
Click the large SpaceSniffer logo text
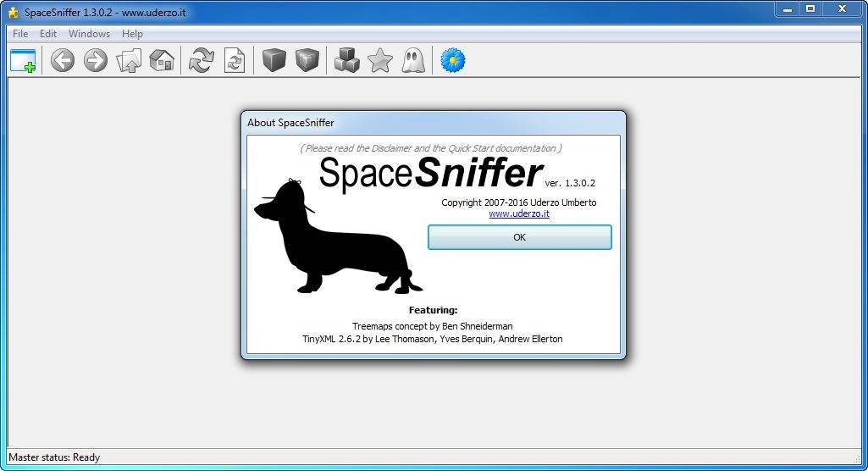pos(431,173)
